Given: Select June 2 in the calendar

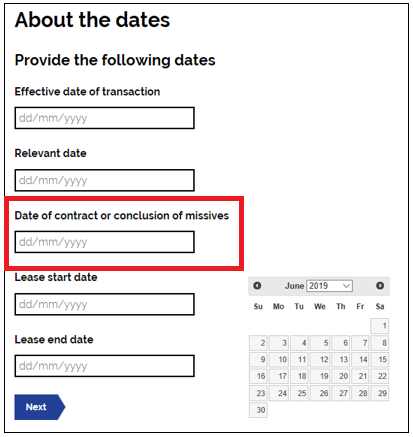Looking at the screenshot, I should [x=258, y=343].
